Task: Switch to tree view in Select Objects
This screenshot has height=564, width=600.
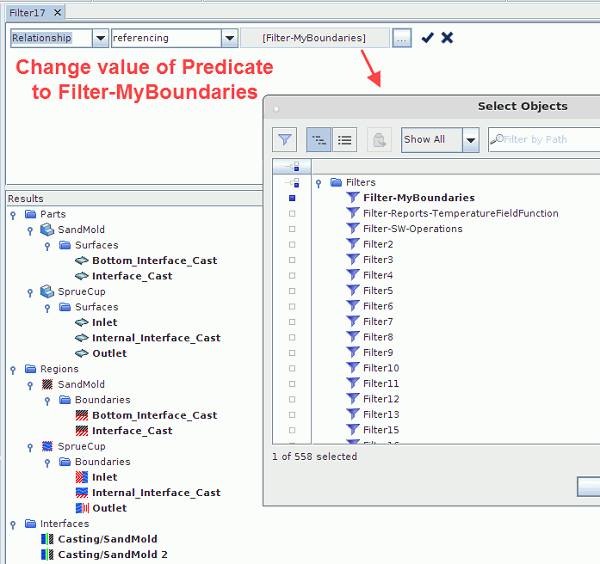Action: pyautogui.click(x=318, y=140)
